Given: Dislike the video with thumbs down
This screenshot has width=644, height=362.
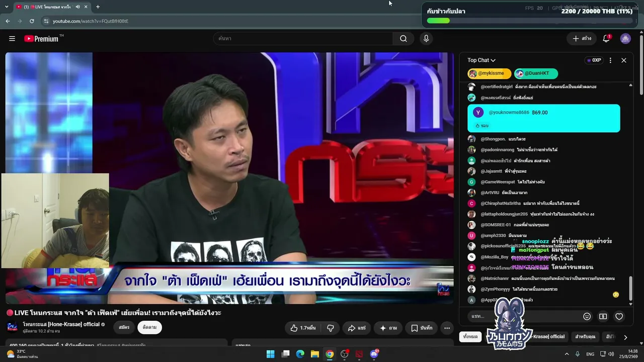Looking at the screenshot, I should [331, 328].
